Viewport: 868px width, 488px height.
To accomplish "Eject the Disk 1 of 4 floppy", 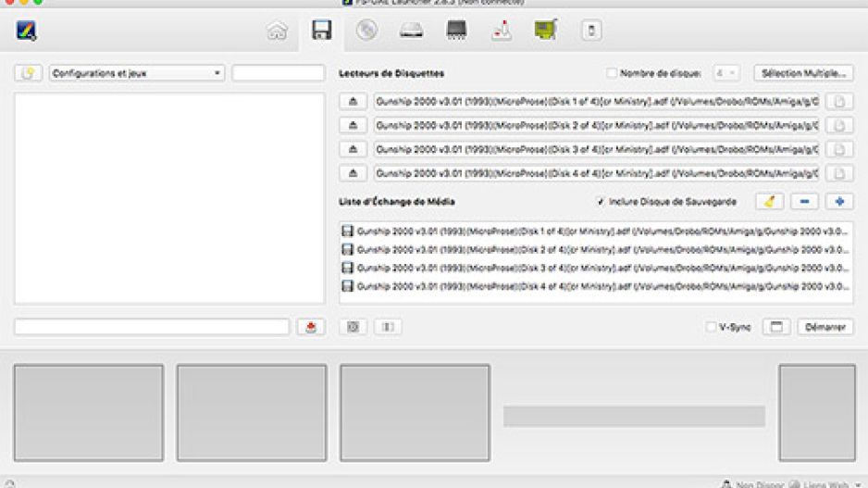I will pyautogui.click(x=353, y=101).
